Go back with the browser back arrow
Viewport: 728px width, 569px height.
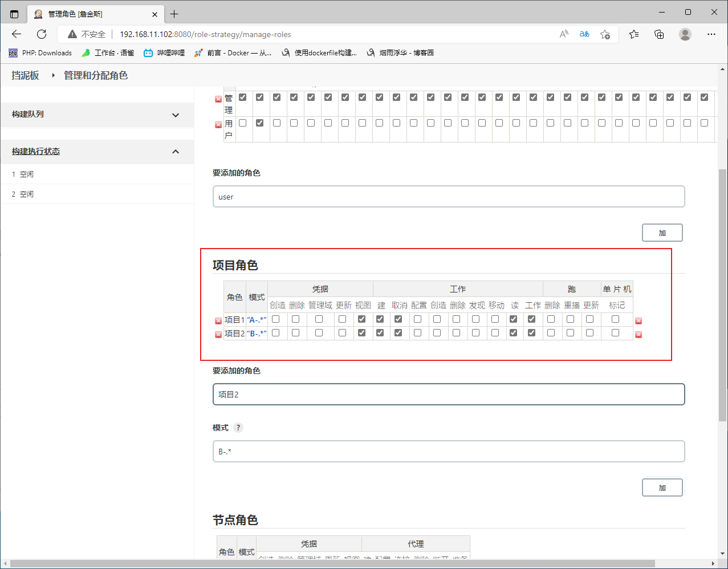[x=17, y=34]
